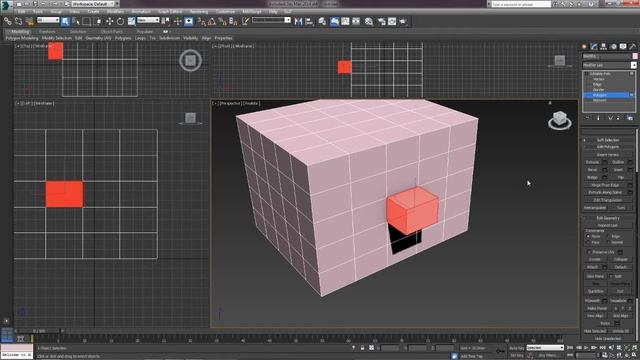Open the Graph Editors menu
The image size is (640, 360).
[x=170, y=11]
